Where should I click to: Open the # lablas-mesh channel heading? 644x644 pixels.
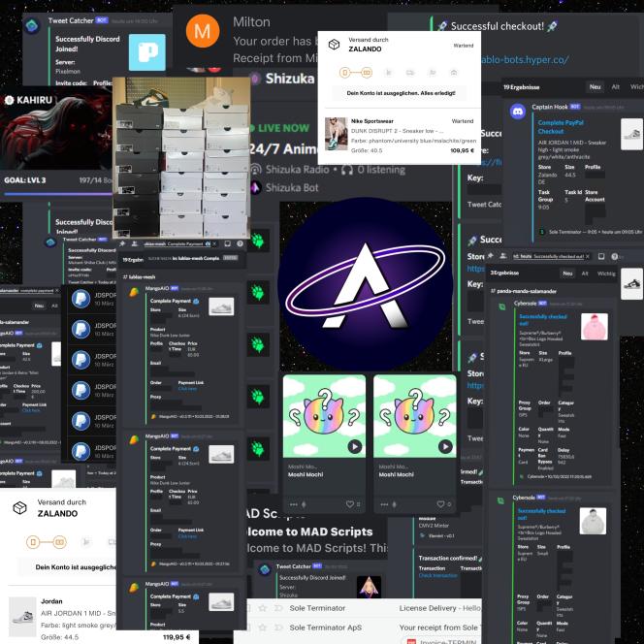click(x=139, y=277)
